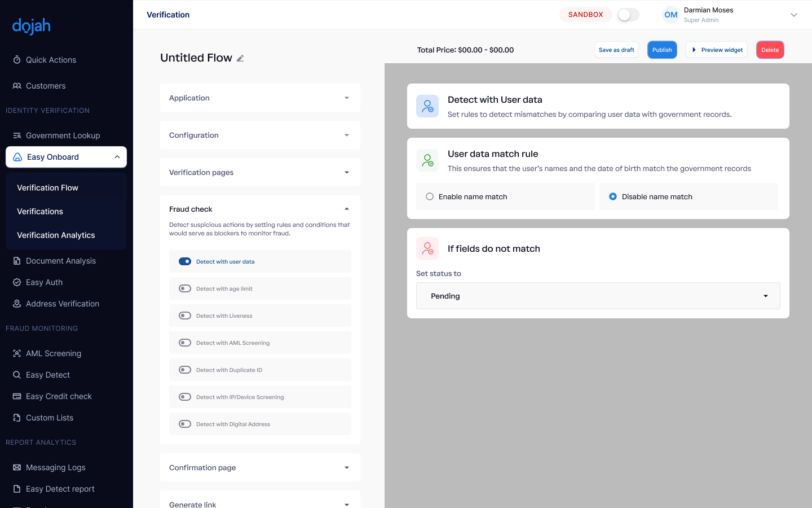Viewport: 812px width, 508px height.
Task: Expand the Verification pages section
Action: (260, 172)
